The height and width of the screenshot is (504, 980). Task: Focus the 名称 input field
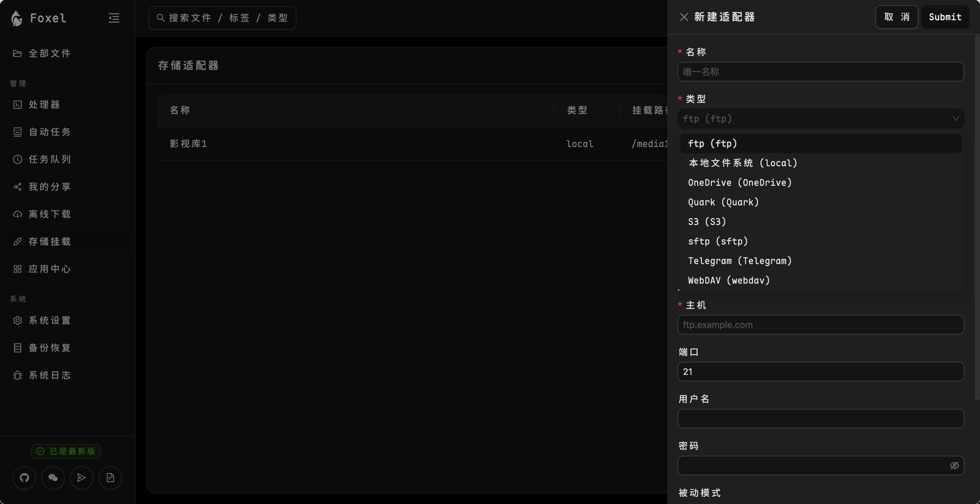tap(821, 72)
